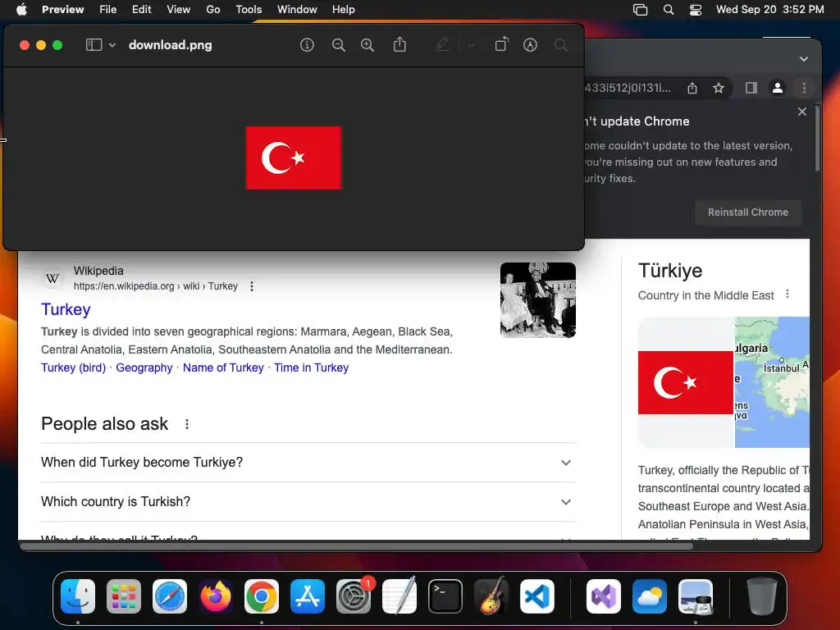Open the Chrome profile avatar
The image size is (840, 630).
778,88
